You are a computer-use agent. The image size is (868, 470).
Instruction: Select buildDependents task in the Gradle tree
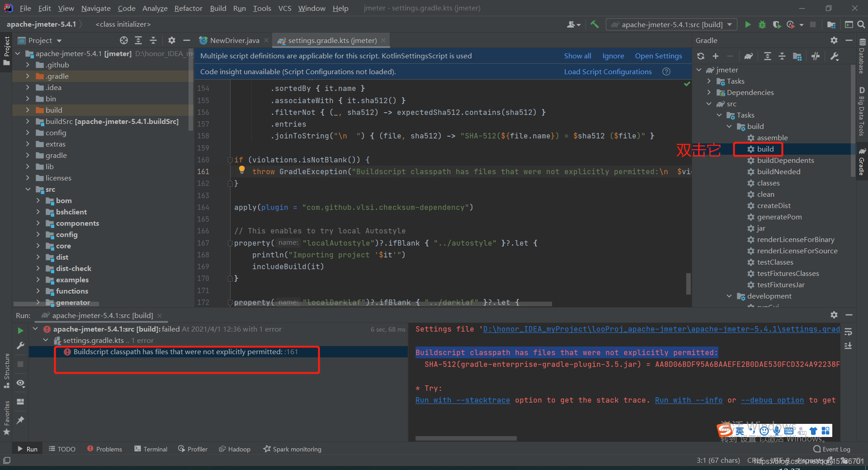point(785,160)
